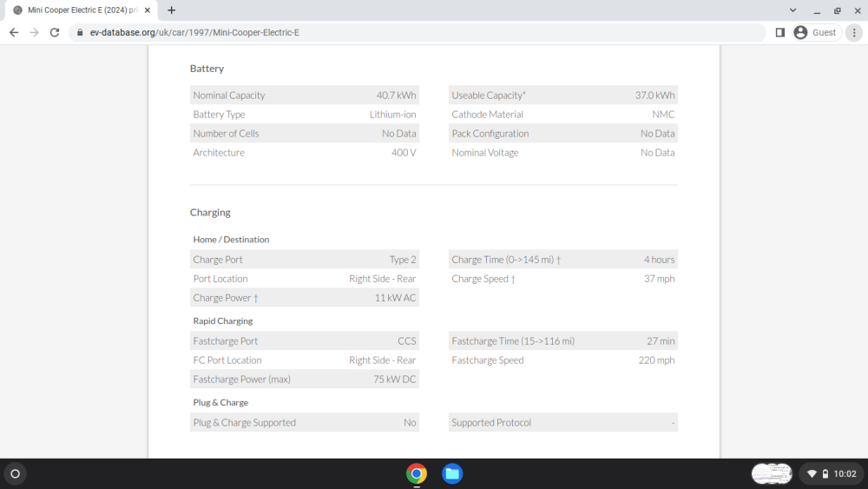This screenshot has width=868, height=489.
Task: Click the Architecture label
Action: tap(219, 153)
